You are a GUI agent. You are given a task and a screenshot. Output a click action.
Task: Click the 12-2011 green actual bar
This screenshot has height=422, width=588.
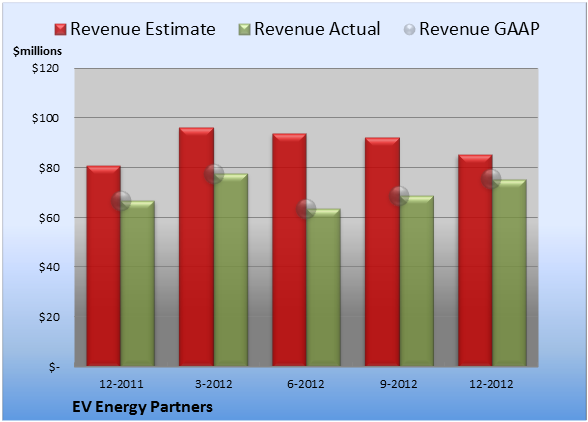138,283
